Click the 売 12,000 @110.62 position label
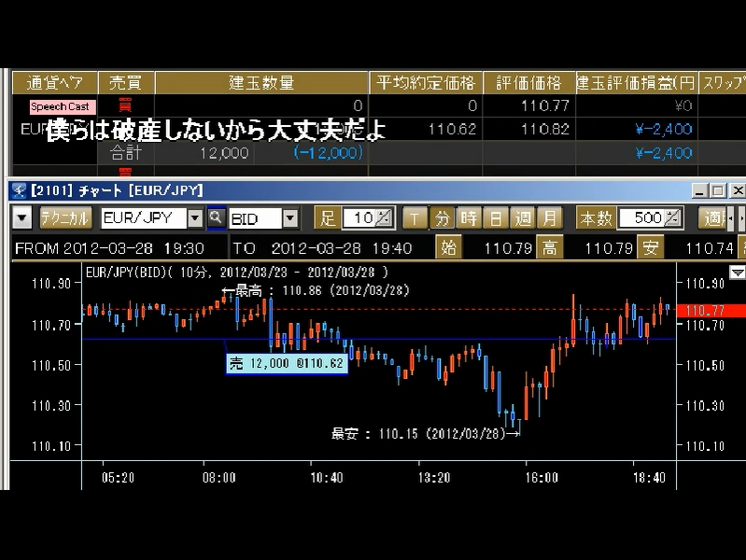The height and width of the screenshot is (560, 746). 287,363
